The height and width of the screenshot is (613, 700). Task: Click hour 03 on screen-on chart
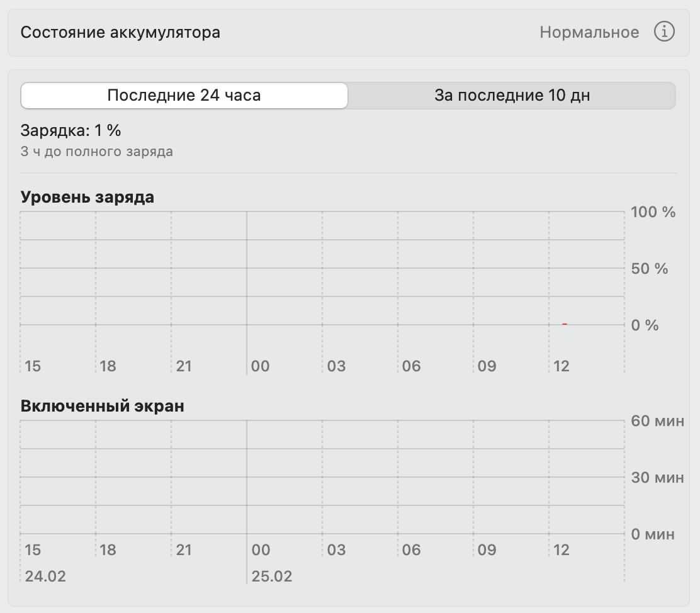(x=336, y=549)
